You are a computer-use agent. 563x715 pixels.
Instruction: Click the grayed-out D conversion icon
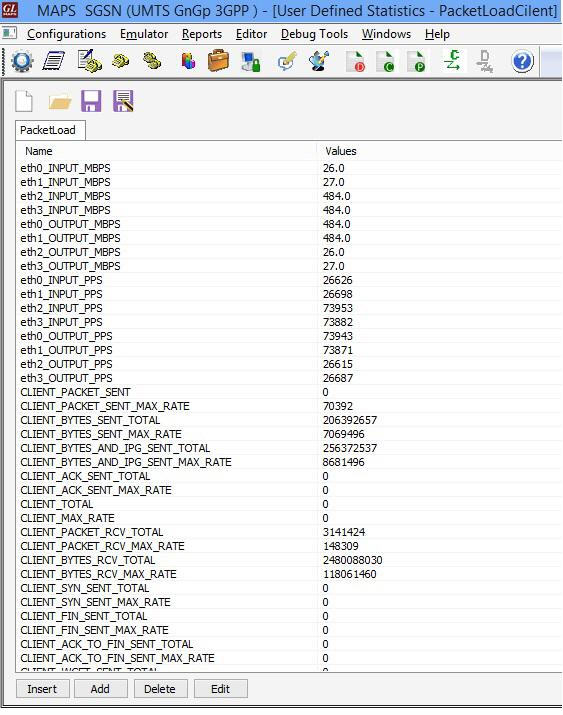[485, 62]
